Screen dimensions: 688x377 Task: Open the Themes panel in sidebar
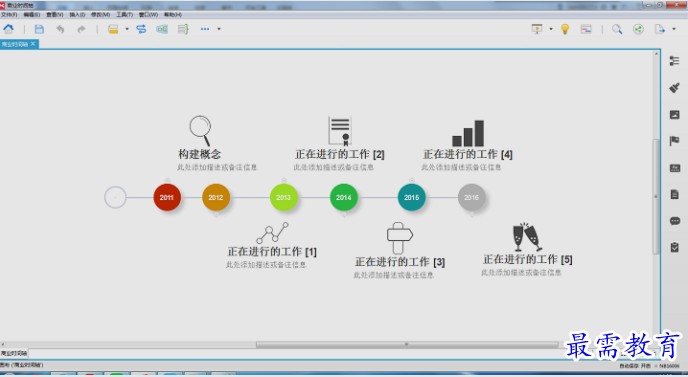click(674, 168)
